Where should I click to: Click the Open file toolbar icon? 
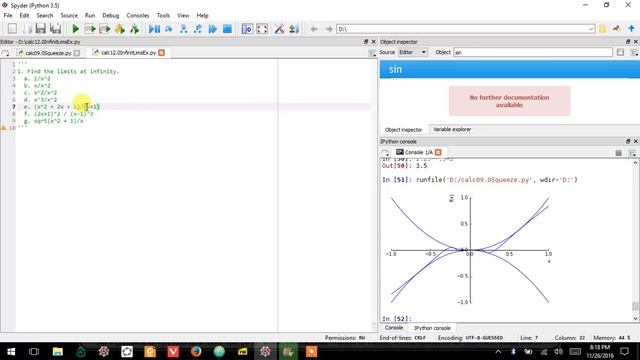[27, 29]
